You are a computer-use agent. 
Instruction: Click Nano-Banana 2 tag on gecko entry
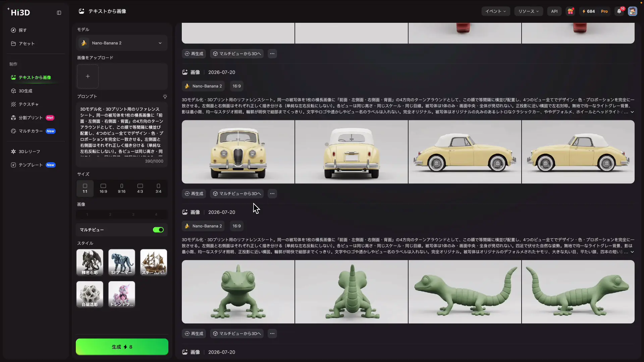[x=204, y=226]
